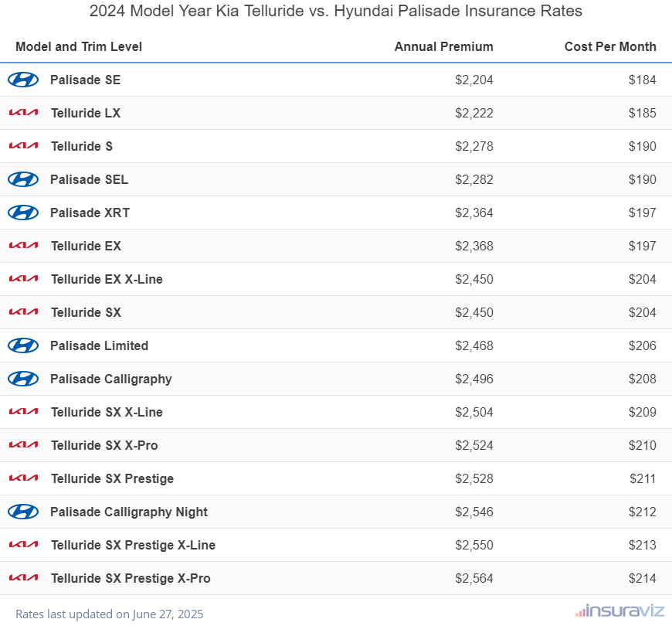Select the 'Telluride EX X-Line' trim name
The height and width of the screenshot is (626, 672).
pos(107,279)
